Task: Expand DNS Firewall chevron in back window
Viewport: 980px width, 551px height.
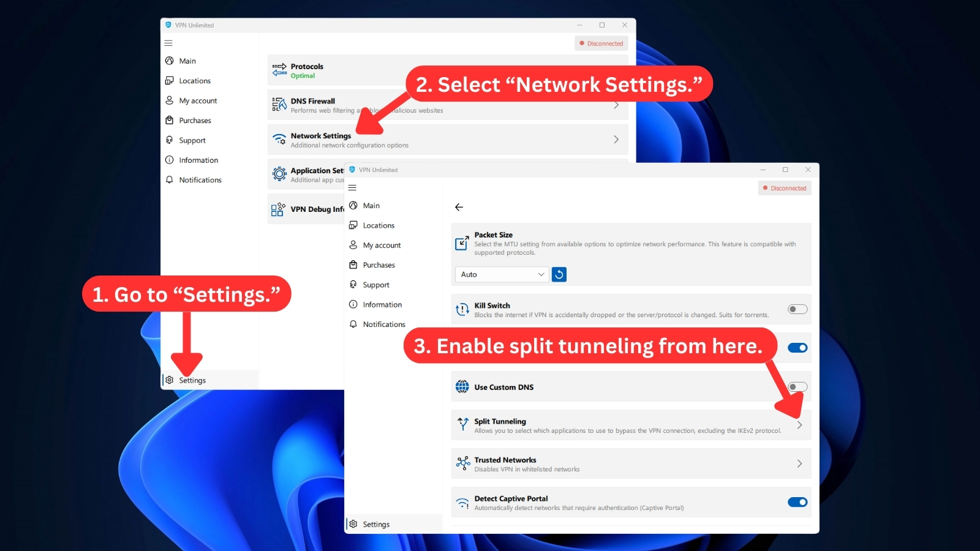Action: pos(616,105)
